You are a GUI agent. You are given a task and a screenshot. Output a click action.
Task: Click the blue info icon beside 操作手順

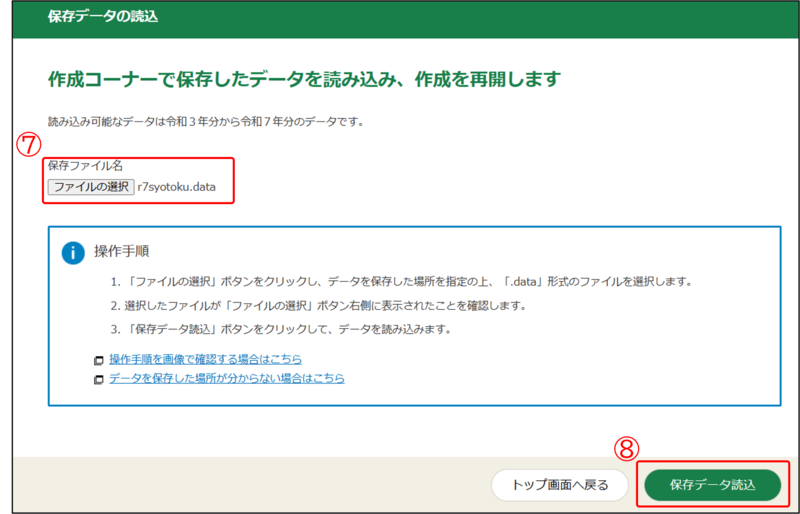[73, 252]
